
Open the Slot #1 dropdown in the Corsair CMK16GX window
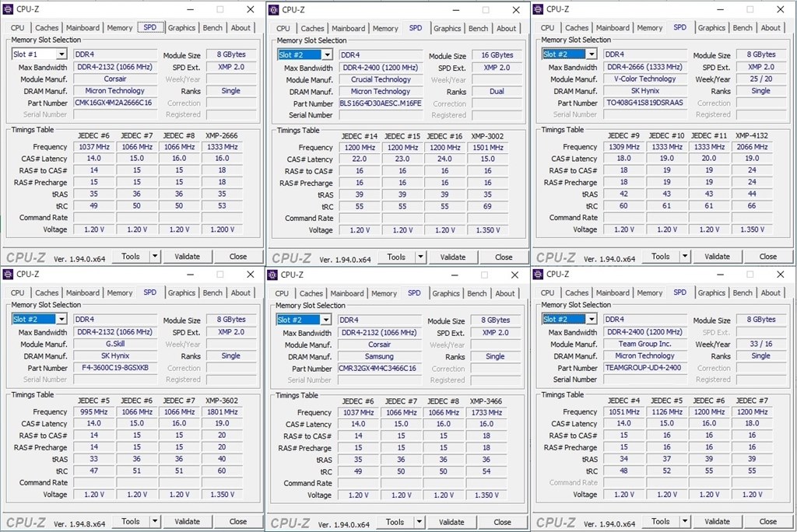61,54
